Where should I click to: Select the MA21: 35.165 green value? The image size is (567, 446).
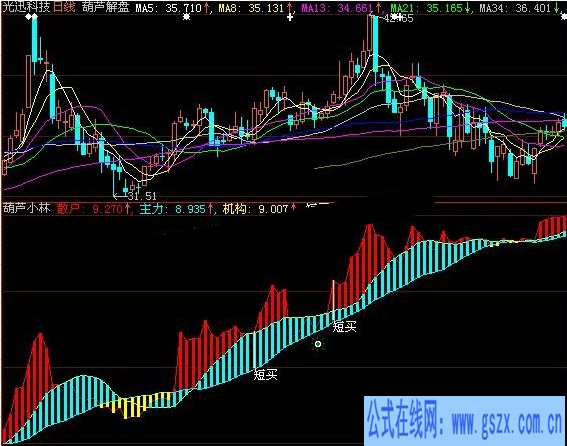tap(426, 8)
